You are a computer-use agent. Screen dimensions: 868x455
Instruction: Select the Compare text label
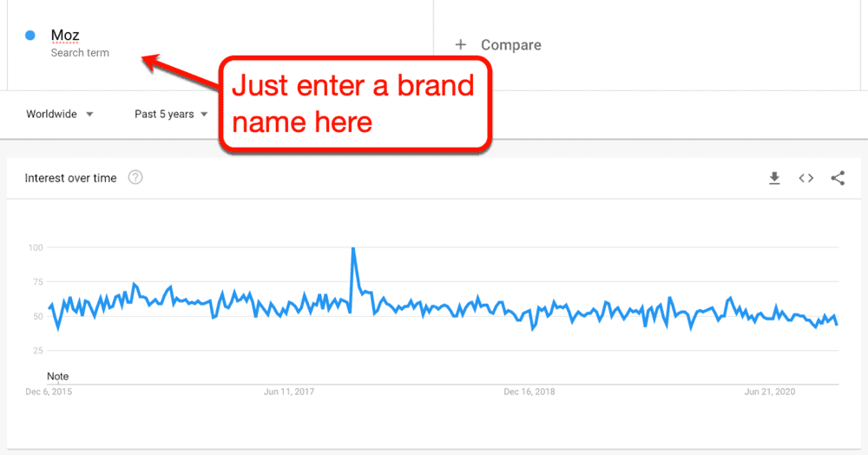point(510,45)
